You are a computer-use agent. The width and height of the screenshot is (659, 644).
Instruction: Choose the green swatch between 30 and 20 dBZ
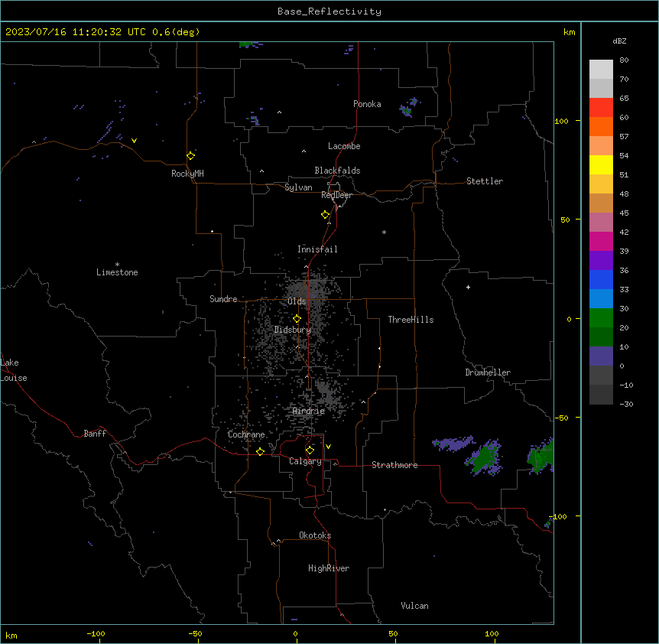[601, 318]
